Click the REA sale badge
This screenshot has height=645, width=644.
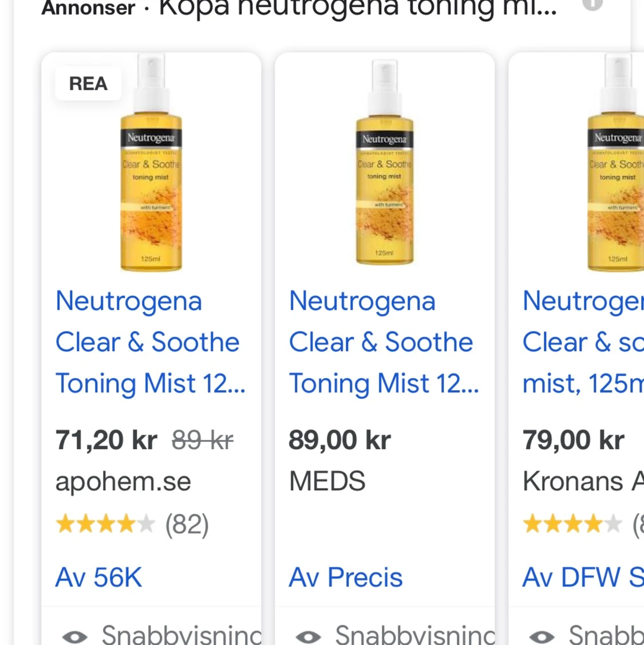[x=88, y=84]
